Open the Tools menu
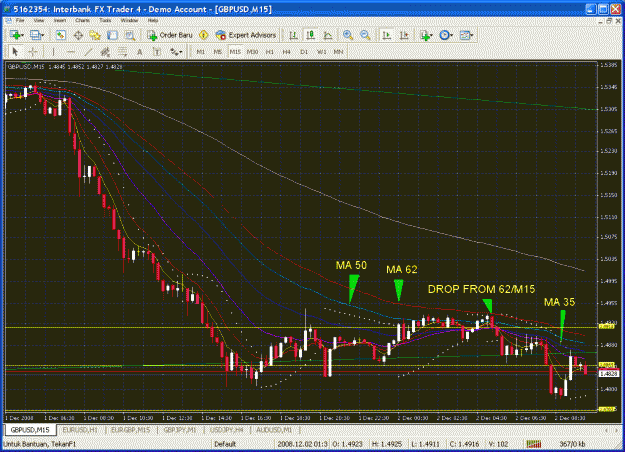The width and height of the screenshot is (625, 452). tap(105, 20)
